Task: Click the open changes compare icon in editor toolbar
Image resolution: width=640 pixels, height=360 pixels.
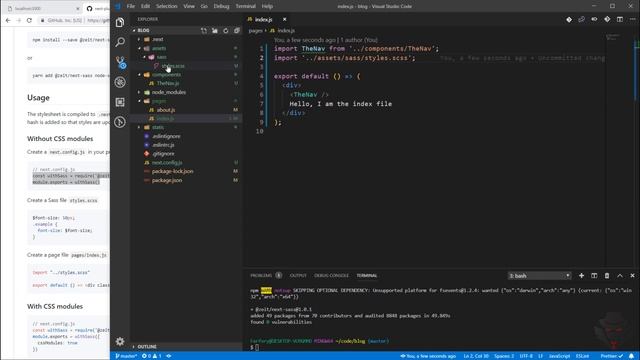Action: [582, 19]
